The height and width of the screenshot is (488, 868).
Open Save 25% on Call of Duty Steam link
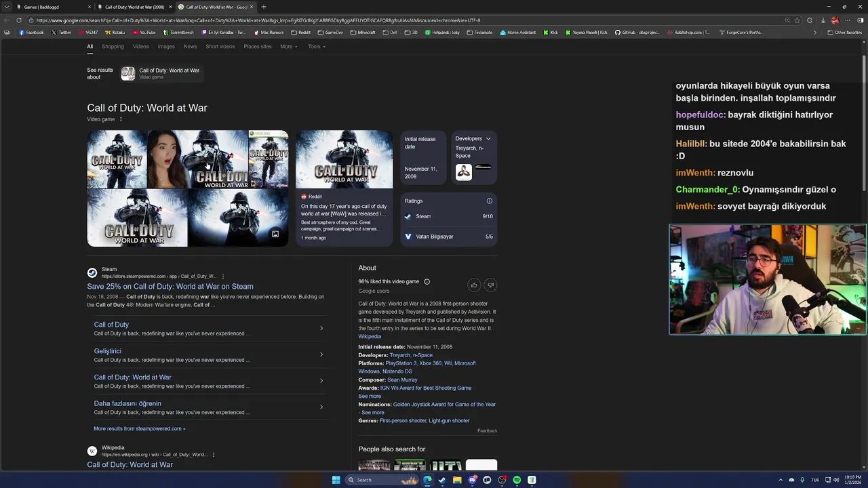(x=170, y=287)
